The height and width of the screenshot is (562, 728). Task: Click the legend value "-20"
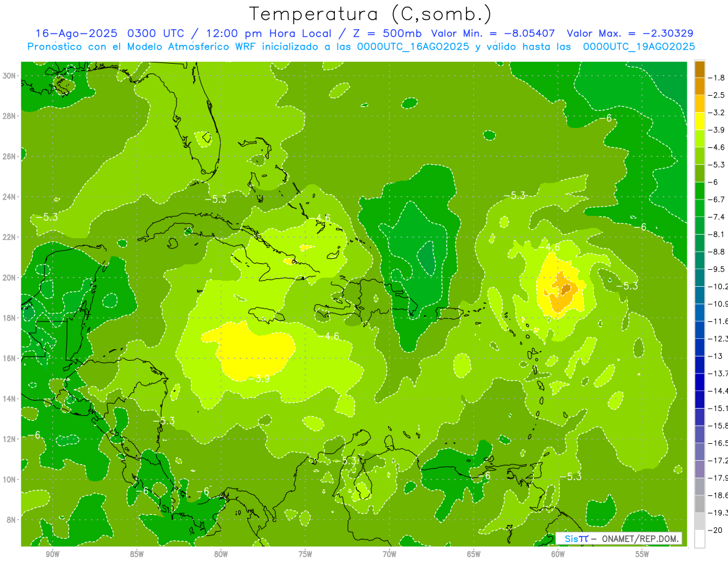[716, 530]
